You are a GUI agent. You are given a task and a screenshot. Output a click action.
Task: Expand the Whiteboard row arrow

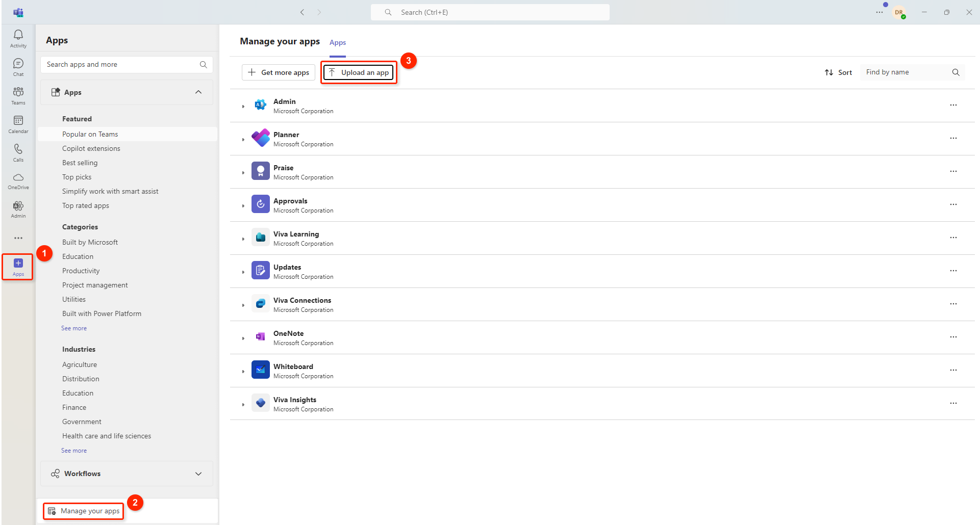[243, 372]
